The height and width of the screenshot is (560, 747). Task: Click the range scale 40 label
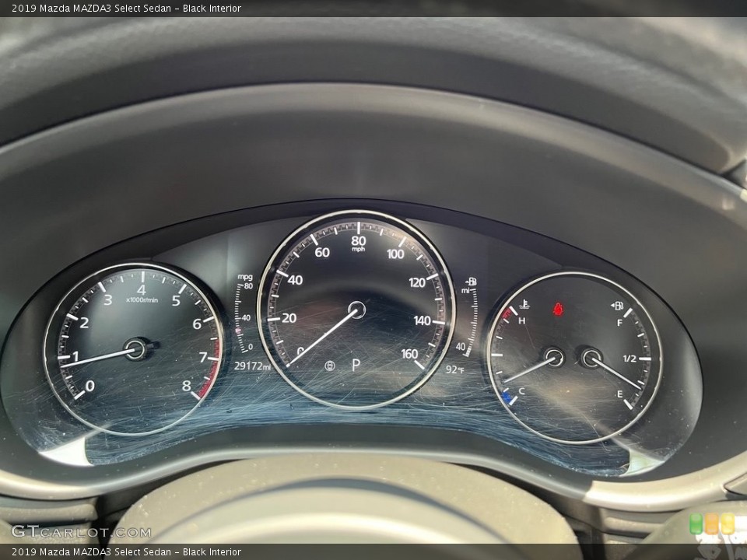tap(460, 346)
